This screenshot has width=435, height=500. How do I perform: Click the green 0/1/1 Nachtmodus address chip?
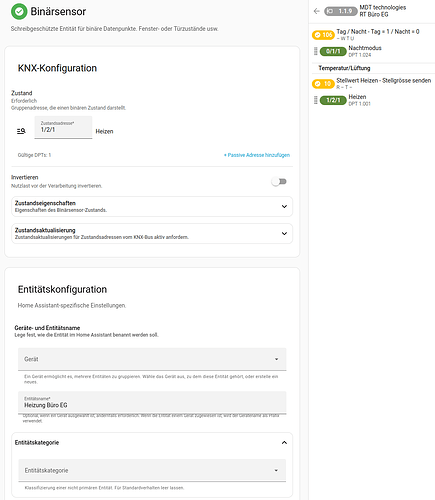coord(333,51)
